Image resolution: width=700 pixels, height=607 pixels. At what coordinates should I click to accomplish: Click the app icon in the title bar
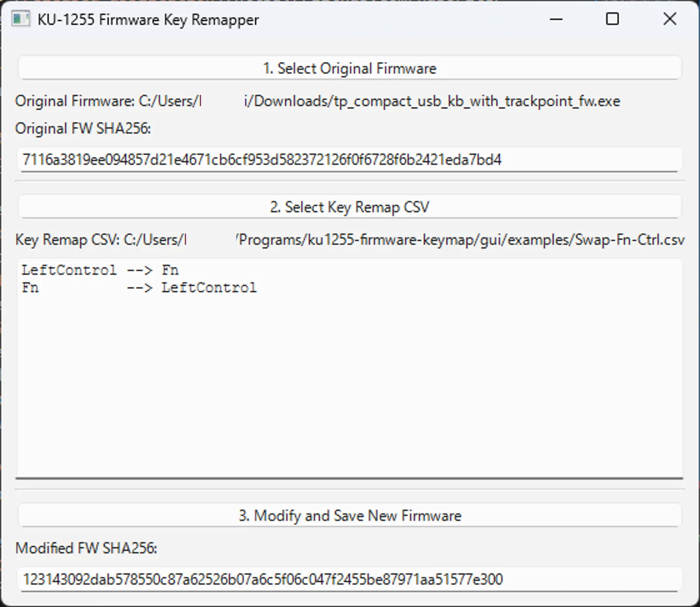[x=21, y=19]
